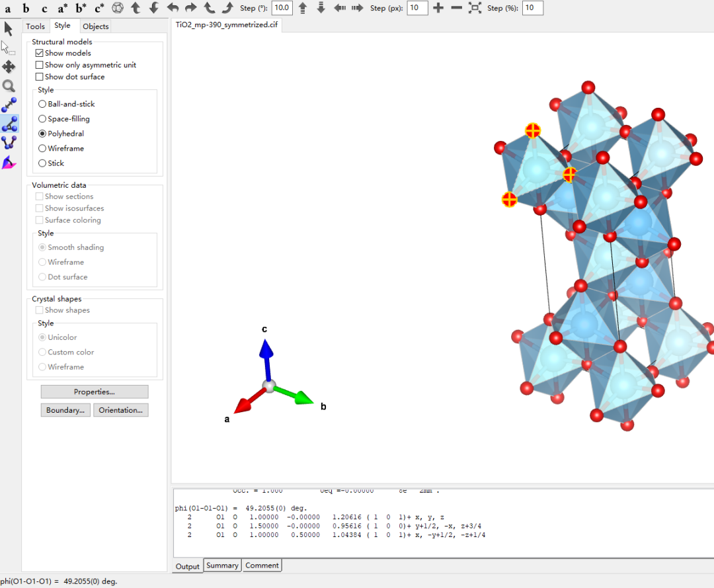Open the Summary tab
Screen dimensions: 714x588
coord(222,566)
